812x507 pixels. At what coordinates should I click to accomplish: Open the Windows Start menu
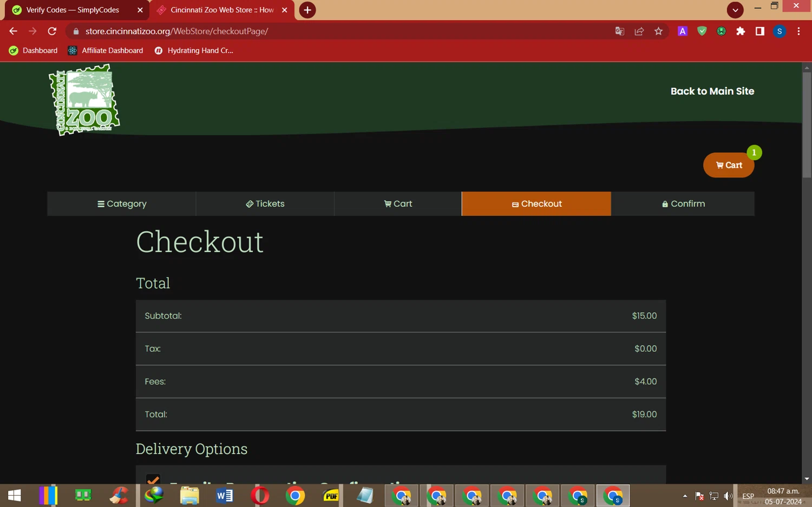tap(15, 496)
